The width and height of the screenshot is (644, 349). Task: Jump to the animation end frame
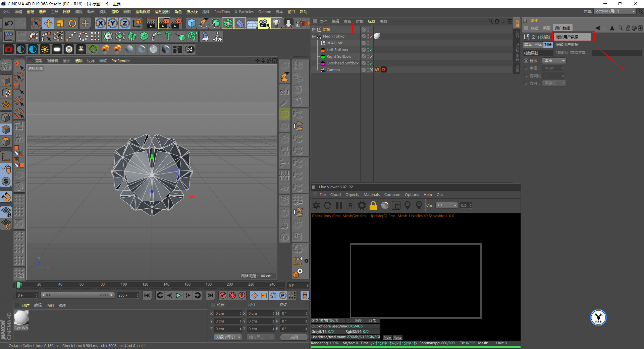point(210,295)
